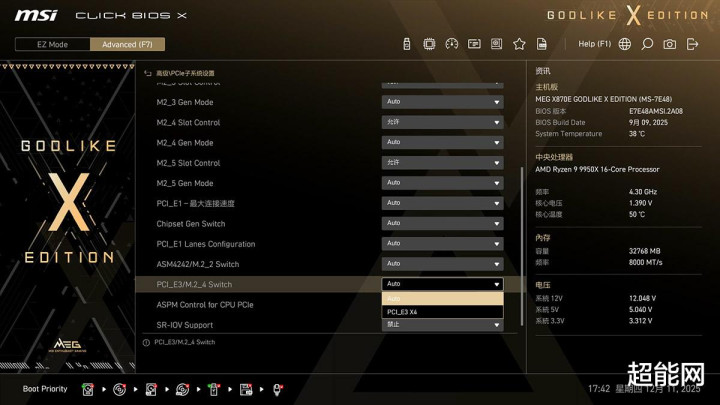The width and height of the screenshot is (720, 405).
Task: Click the MSI logo in the header
Action: point(36,16)
